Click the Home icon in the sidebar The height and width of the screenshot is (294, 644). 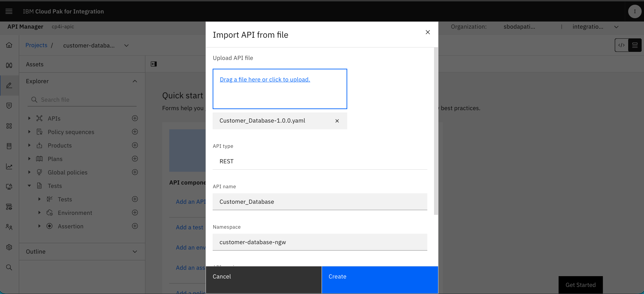tap(9, 45)
